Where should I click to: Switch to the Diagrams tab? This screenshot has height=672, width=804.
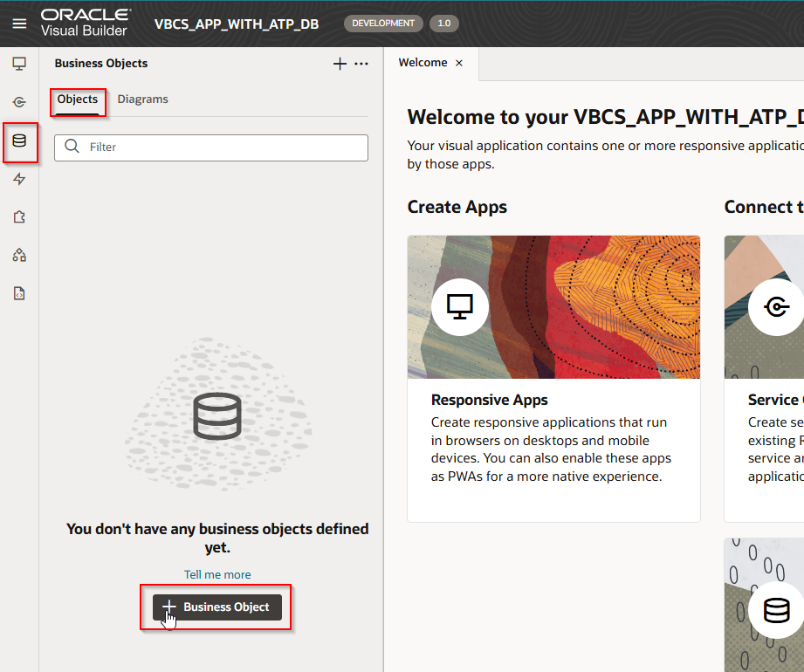(x=142, y=99)
